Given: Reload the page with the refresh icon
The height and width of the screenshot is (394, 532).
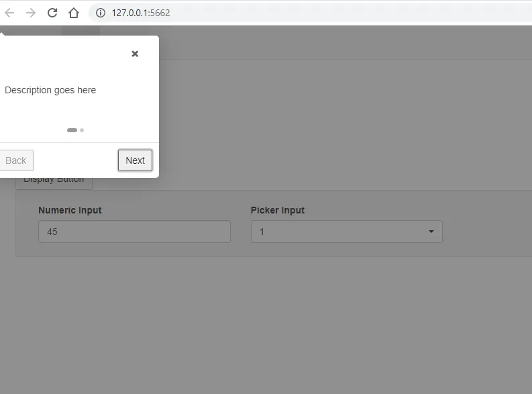Looking at the screenshot, I should point(52,13).
